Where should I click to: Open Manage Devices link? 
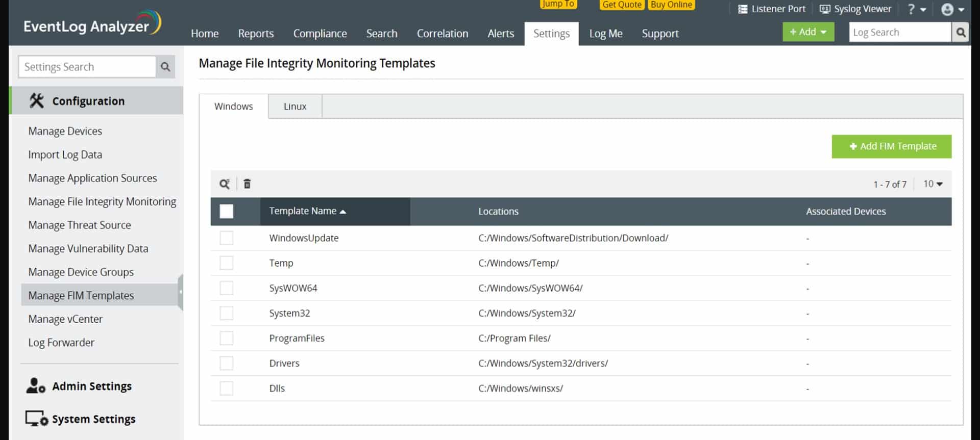tap(65, 131)
